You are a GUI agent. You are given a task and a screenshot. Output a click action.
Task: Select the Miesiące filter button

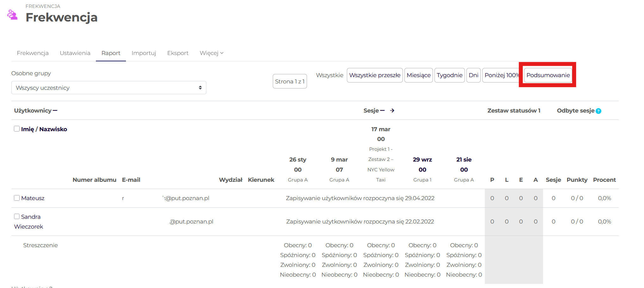pos(418,75)
